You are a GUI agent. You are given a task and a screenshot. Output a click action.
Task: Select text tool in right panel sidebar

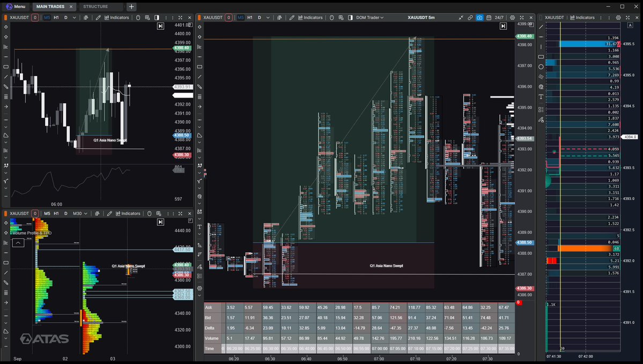pyautogui.click(x=541, y=96)
